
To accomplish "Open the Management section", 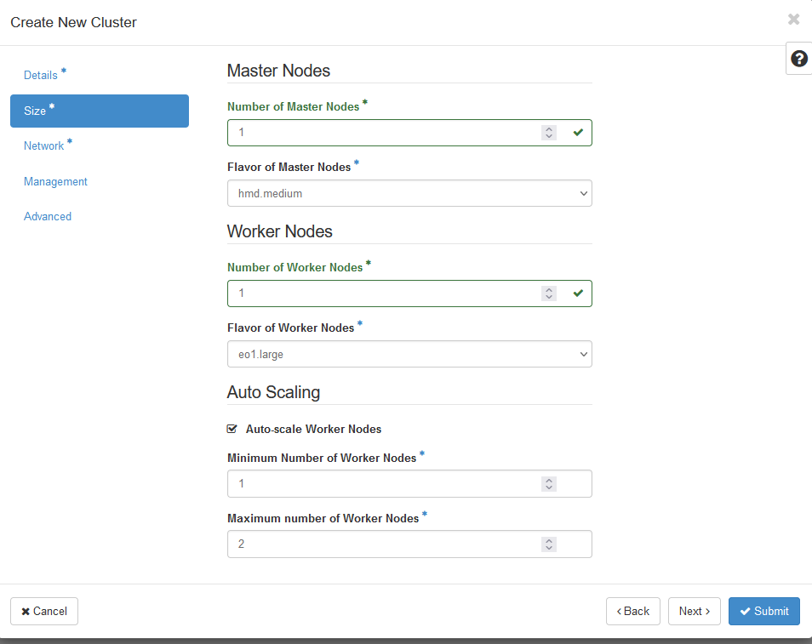I will tap(55, 181).
